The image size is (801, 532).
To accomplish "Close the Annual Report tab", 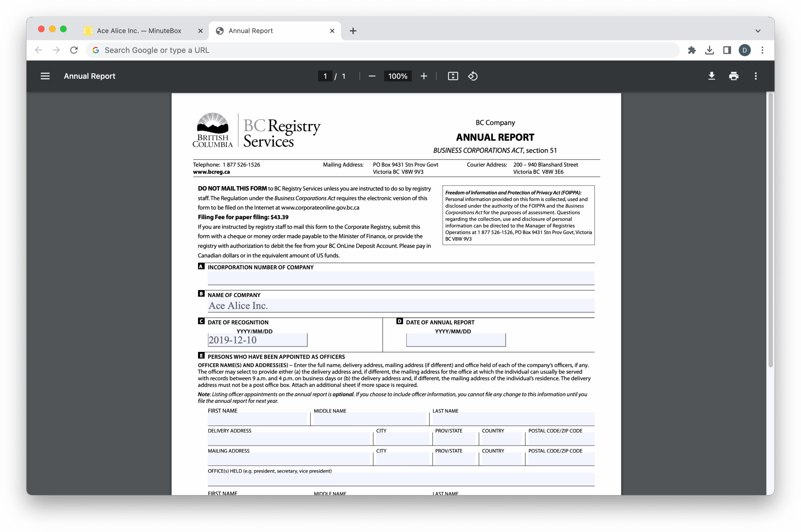I will [x=332, y=31].
